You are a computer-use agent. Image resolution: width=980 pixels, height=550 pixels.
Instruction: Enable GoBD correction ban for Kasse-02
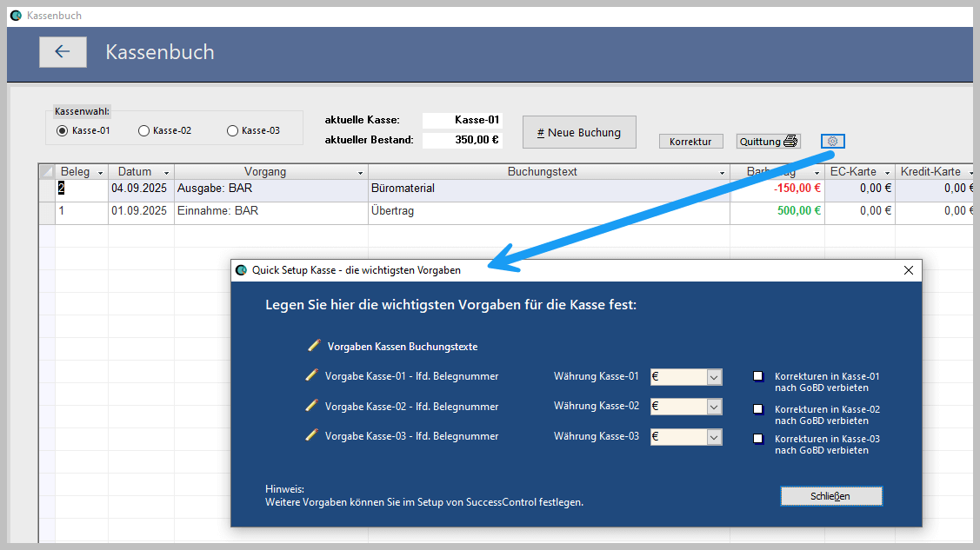coord(758,409)
